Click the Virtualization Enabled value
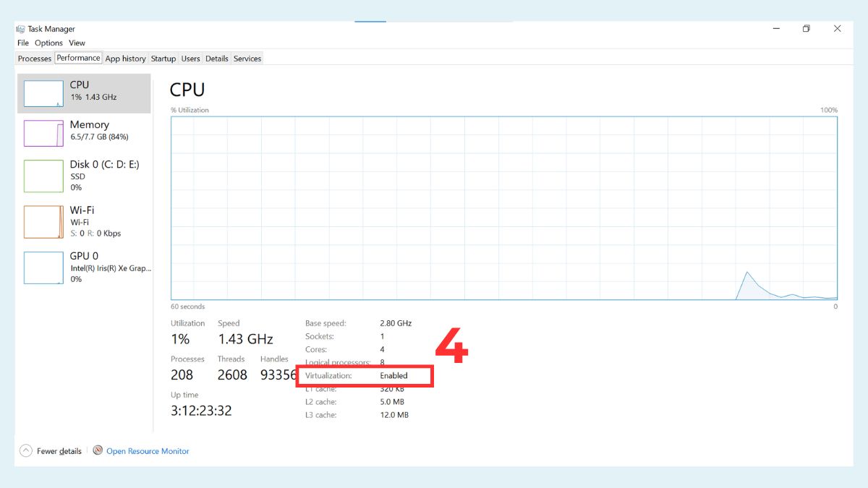 tap(394, 376)
